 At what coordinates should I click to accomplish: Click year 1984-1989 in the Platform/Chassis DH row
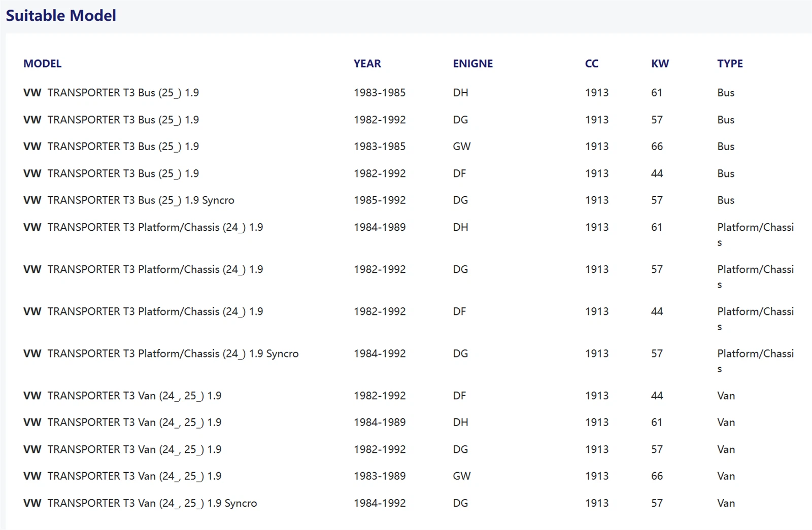click(380, 227)
